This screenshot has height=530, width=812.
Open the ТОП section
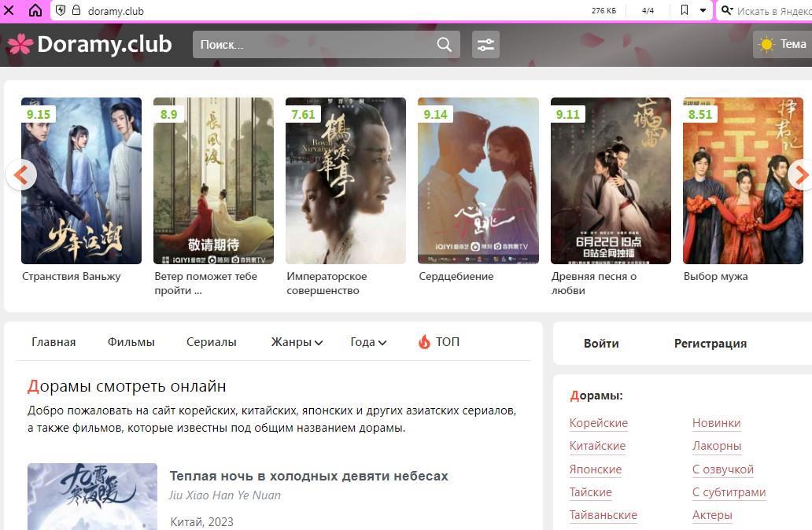coord(439,342)
